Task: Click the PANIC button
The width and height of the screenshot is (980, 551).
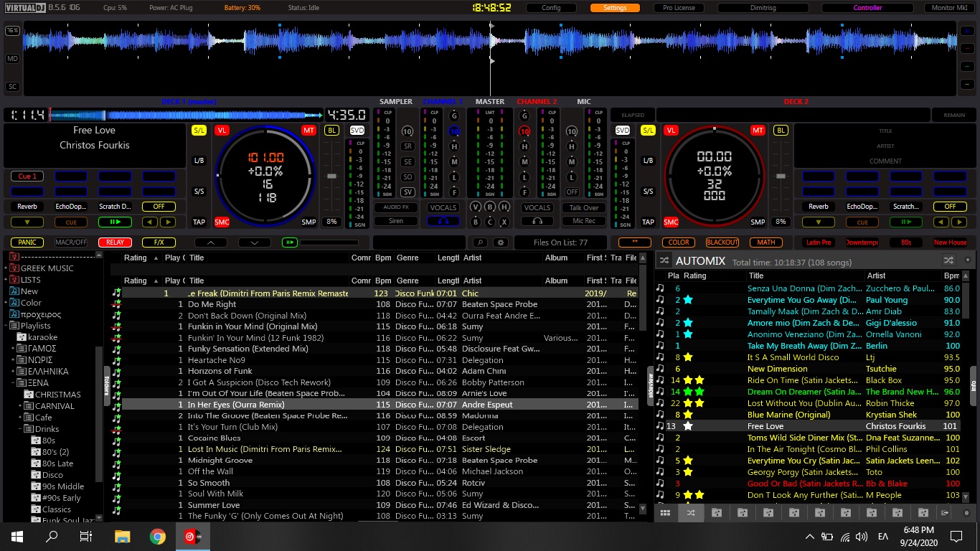Action: pyautogui.click(x=27, y=242)
